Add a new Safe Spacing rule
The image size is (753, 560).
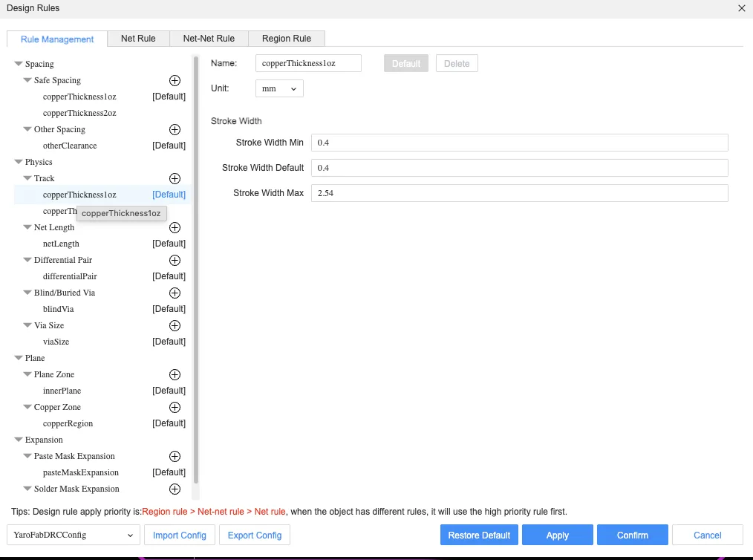pos(175,80)
